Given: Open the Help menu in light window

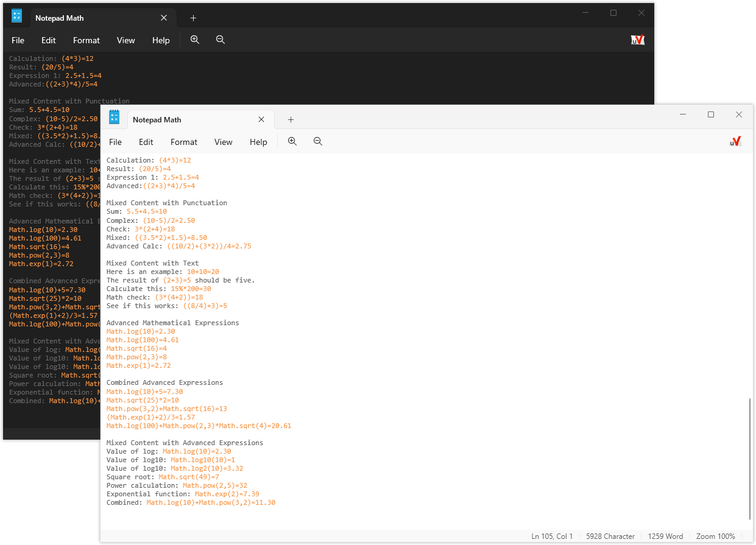Looking at the screenshot, I should click(x=258, y=142).
